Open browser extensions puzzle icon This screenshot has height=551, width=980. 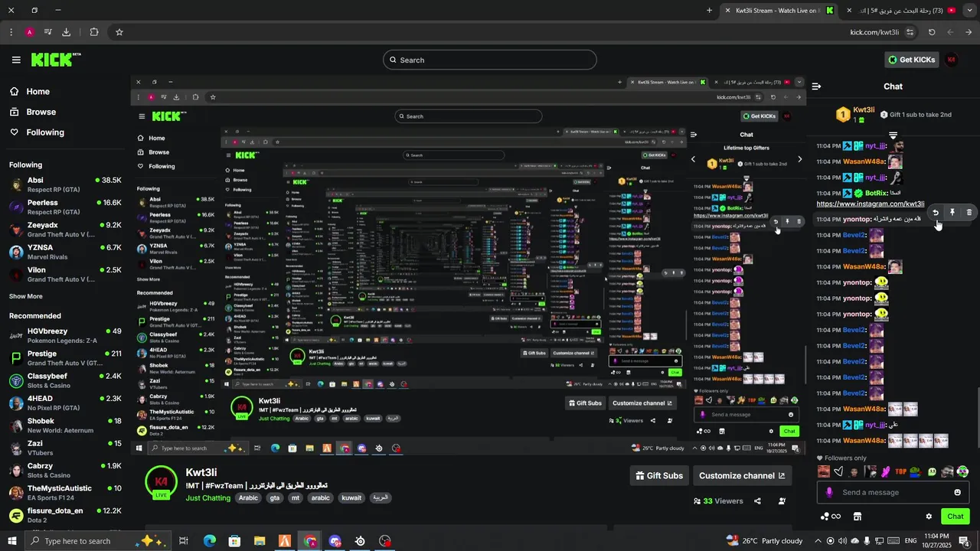pos(94,32)
